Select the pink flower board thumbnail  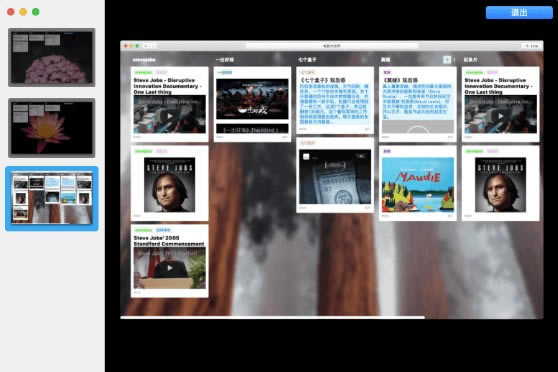click(x=52, y=57)
